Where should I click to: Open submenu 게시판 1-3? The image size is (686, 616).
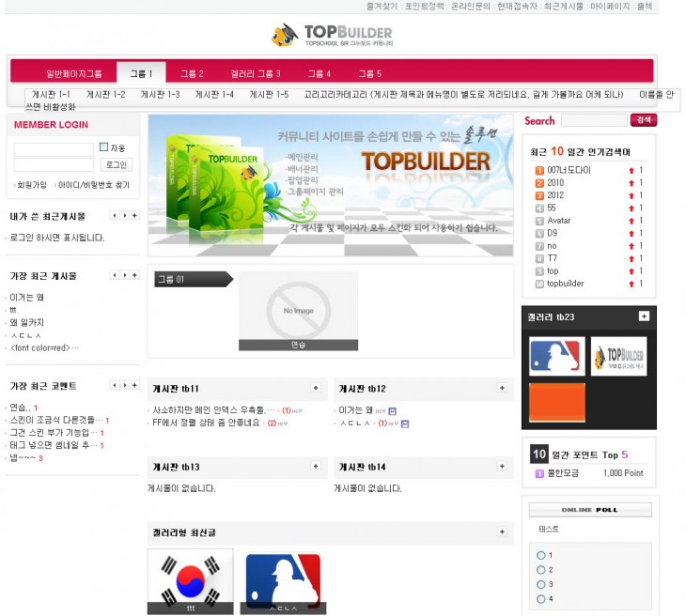160,95
